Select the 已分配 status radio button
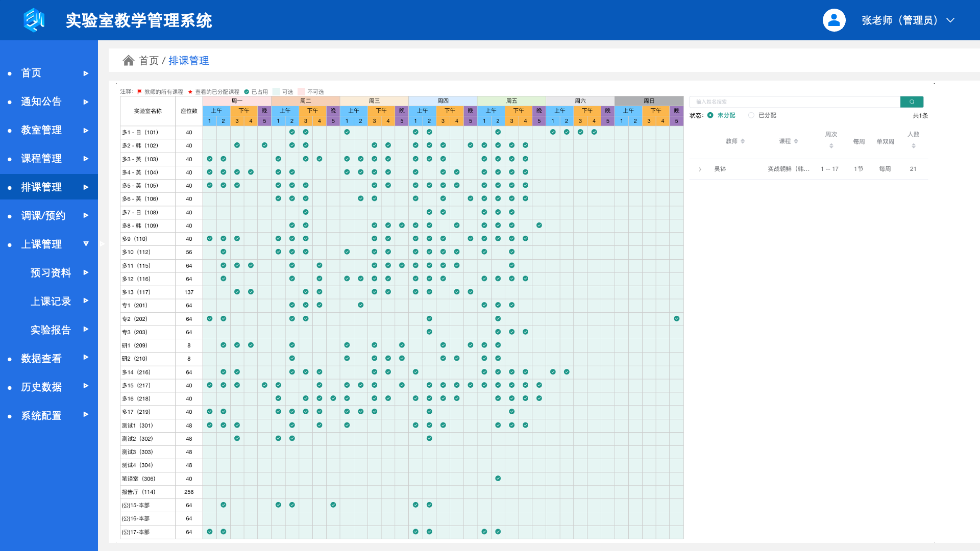Image resolution: width=980 pixels, height=551 pixels. coord(751,115)
